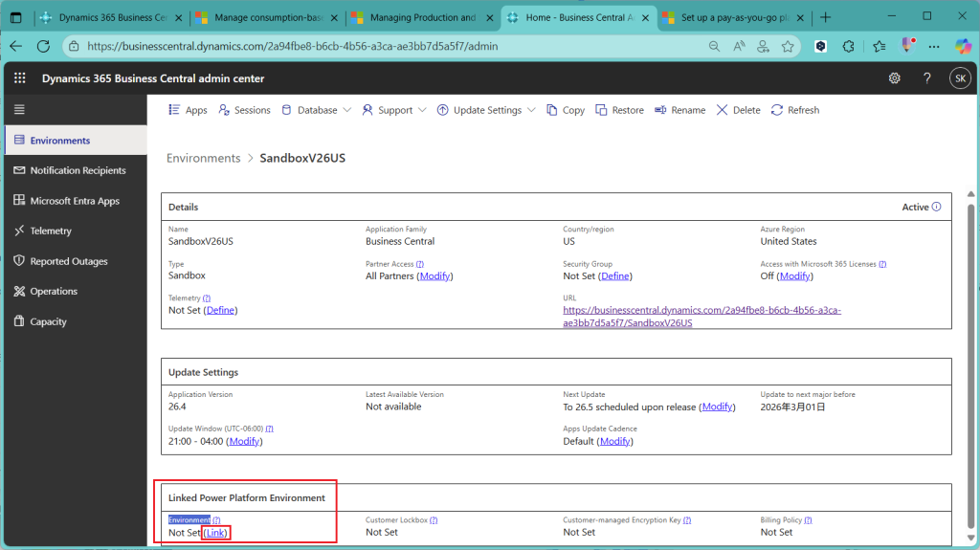Open Telemetry help tooltip
This screenshot has width=980, height=550.
click(x=207, y=298)
